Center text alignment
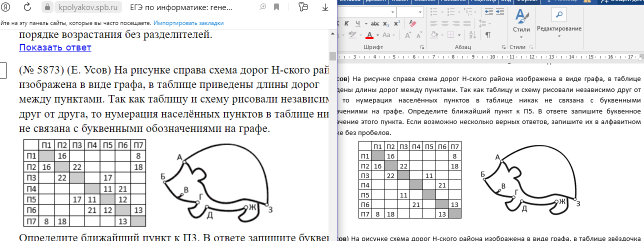Screen dimensions: 644x241 (x=445, y=23)
